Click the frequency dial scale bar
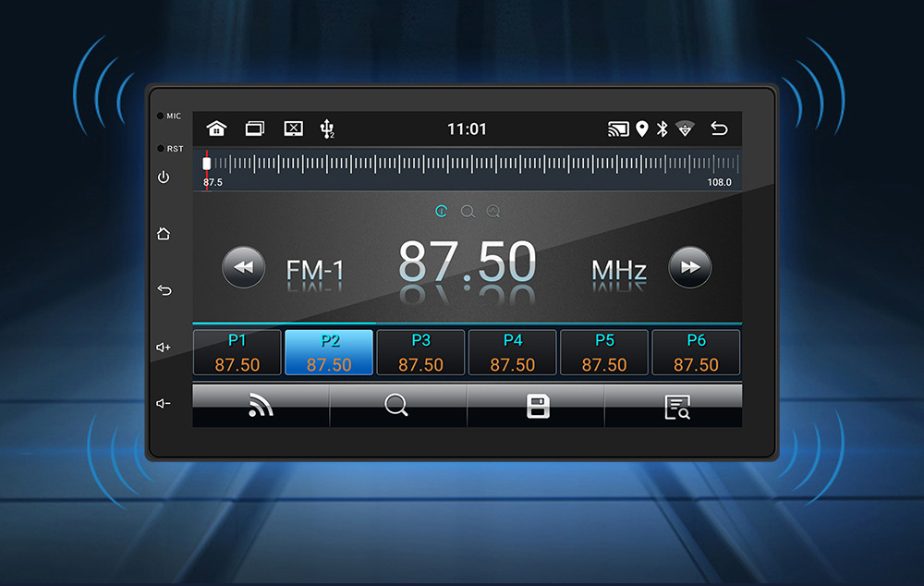Screen dimensions: 924x586 [x=467, y=165]
